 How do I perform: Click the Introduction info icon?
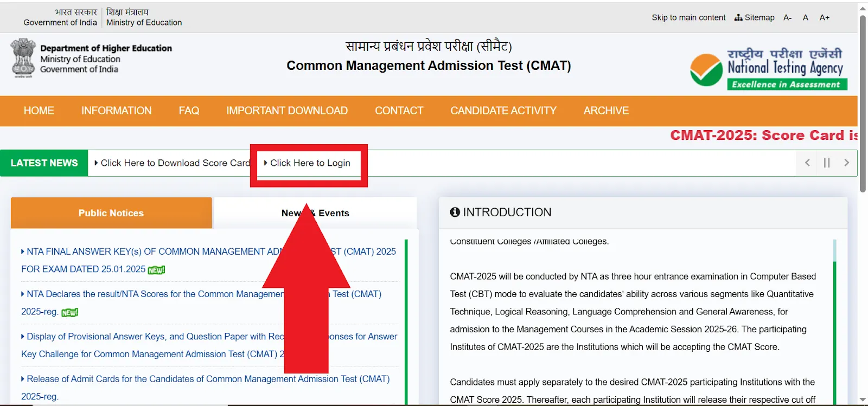(455, 212)
